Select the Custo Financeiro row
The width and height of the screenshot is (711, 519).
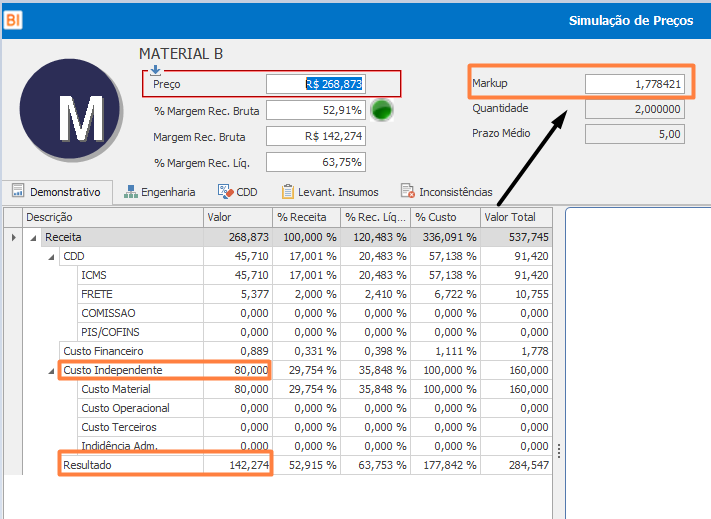306,351
